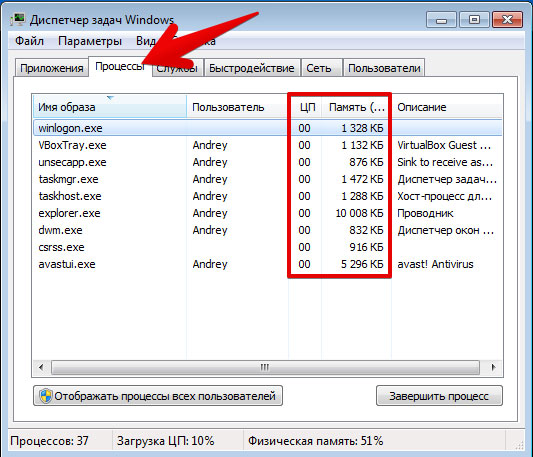The width and height of the screenshot is (533, 457).
Task: Switch to the Приложения tab
Action: pyautogui.click(x=52, y=68)
